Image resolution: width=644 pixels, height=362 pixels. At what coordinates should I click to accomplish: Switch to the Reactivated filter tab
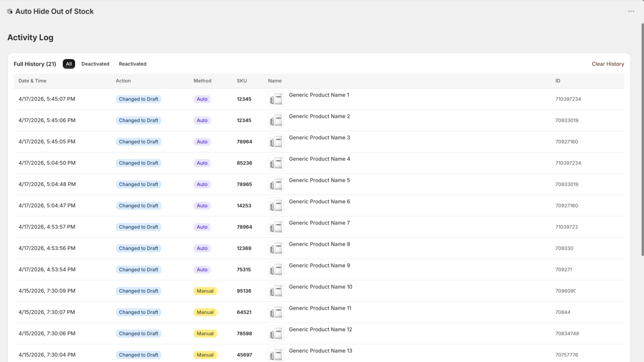click(133, 64)
